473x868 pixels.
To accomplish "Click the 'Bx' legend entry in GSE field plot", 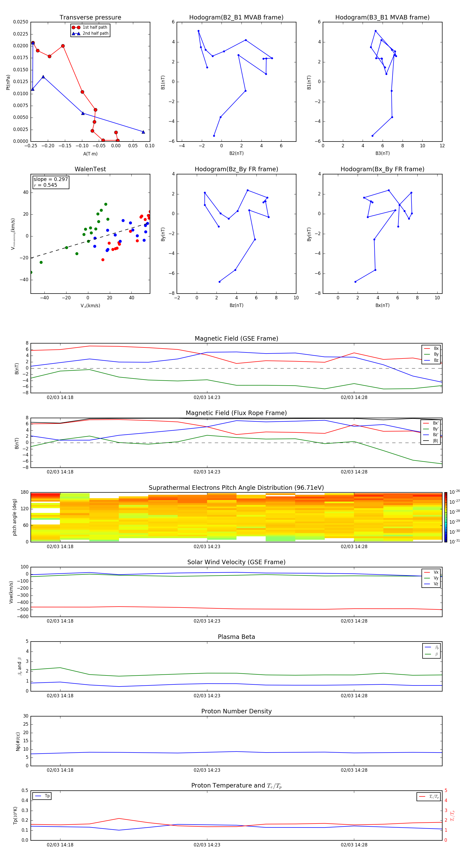I will pos(431,349).
